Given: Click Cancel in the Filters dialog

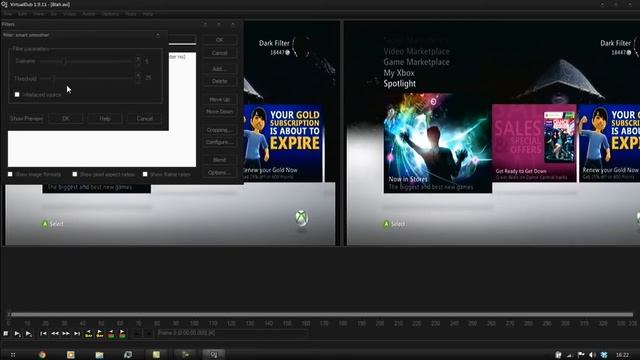Looking at the screenshot, I should pos(220,53).
